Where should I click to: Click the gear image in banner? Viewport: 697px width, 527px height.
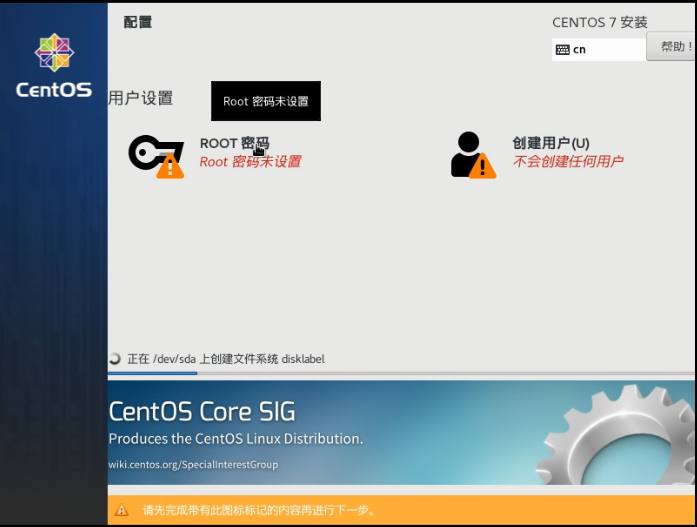[616, 434]
